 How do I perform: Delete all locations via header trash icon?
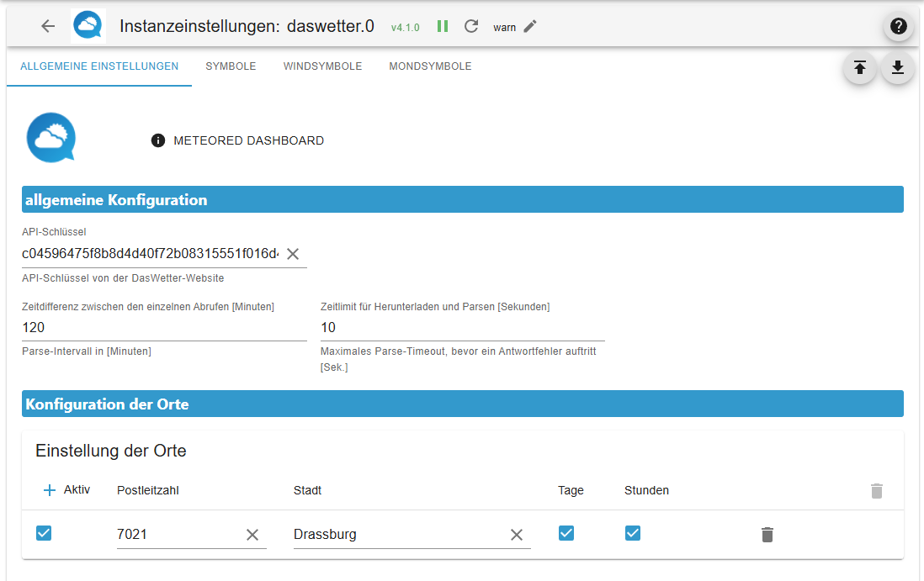click(x=877, y=490)
